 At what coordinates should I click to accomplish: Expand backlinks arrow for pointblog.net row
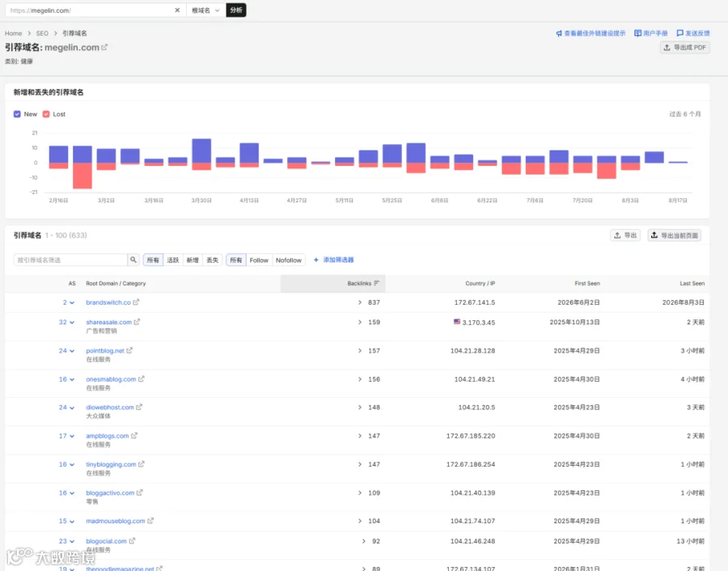pyautogui.click(x=360, y=351)
